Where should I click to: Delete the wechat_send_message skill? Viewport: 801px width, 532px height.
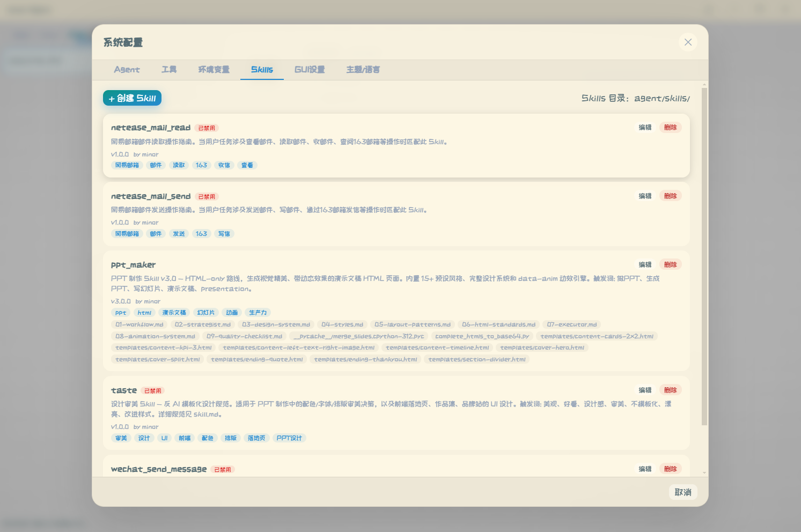670,469
